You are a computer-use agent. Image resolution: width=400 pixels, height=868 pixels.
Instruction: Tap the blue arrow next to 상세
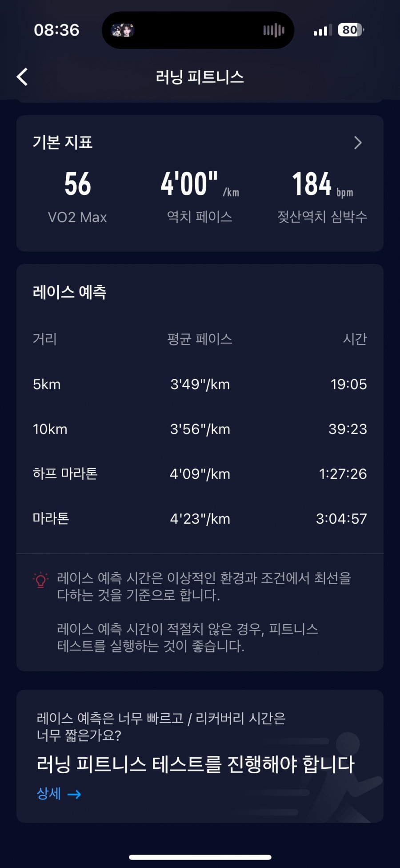74,794
